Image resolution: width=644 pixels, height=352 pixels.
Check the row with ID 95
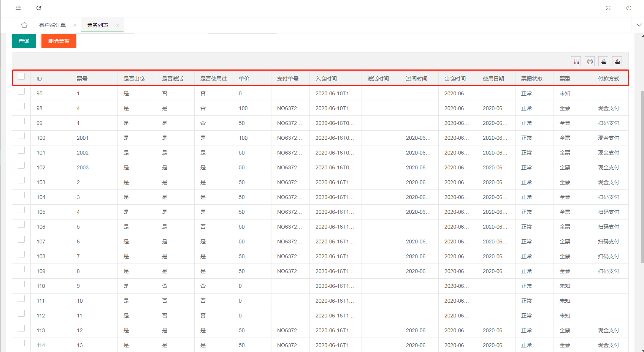click(21, 91)
